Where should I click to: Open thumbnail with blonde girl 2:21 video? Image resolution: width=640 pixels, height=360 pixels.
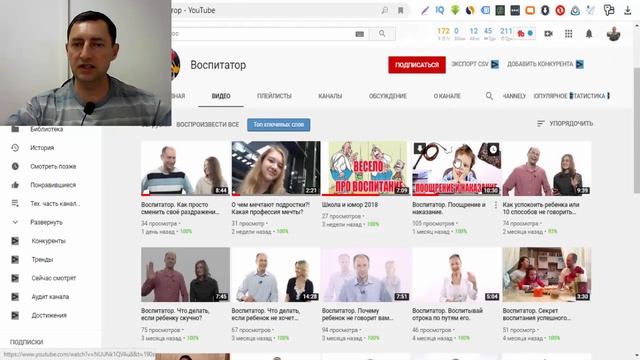276,168
